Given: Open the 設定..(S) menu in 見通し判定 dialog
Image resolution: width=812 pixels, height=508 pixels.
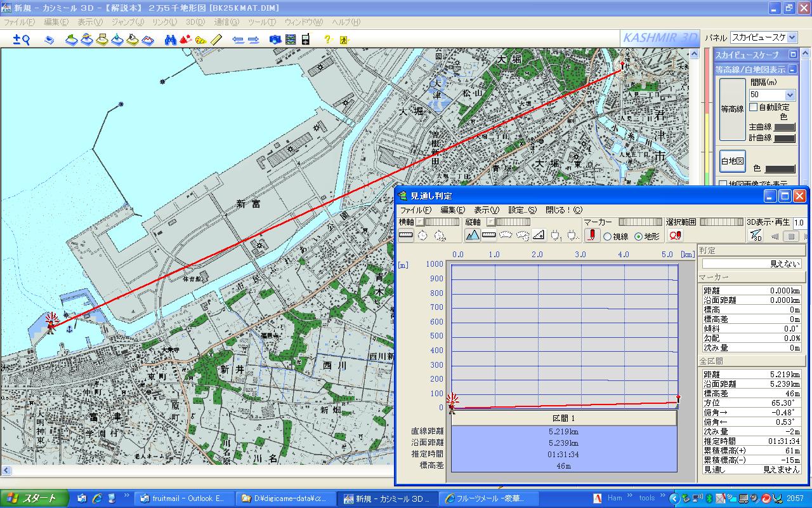Looking at the screenshot, I should (523, 210).
